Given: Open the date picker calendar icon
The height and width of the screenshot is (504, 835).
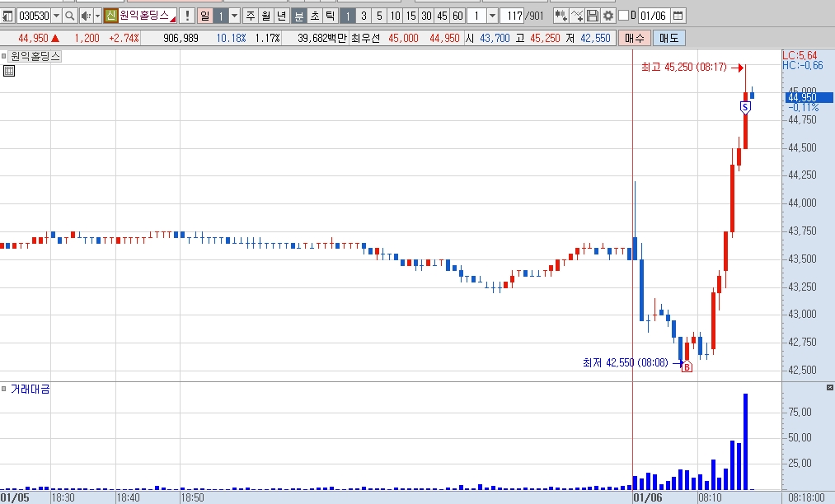Looking at the screenshot, I should click(x=678, y=16).
